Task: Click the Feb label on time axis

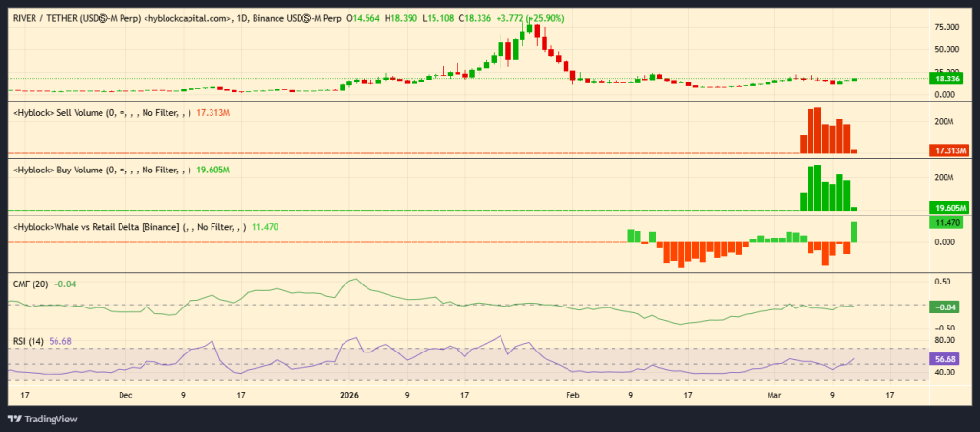Action: pos(572,394)
